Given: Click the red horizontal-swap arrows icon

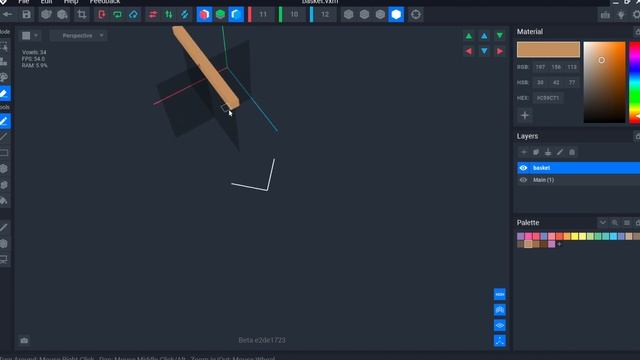Looking at the screenshot, I should (153, 15).
